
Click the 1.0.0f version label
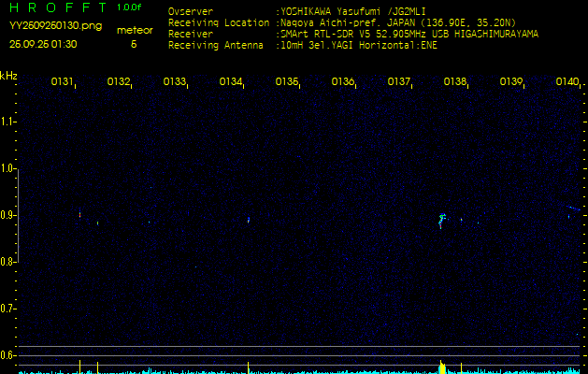(x=129, y=7)
